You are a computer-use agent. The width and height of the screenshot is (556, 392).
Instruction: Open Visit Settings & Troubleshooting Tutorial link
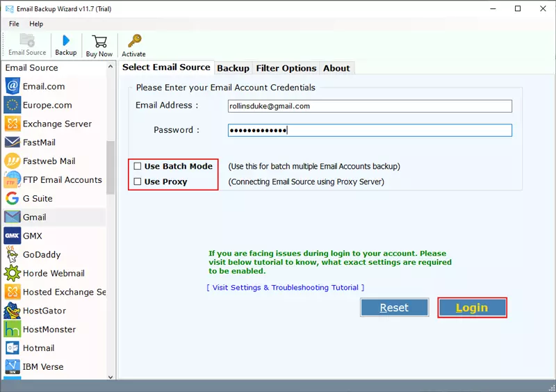[286, 287]
